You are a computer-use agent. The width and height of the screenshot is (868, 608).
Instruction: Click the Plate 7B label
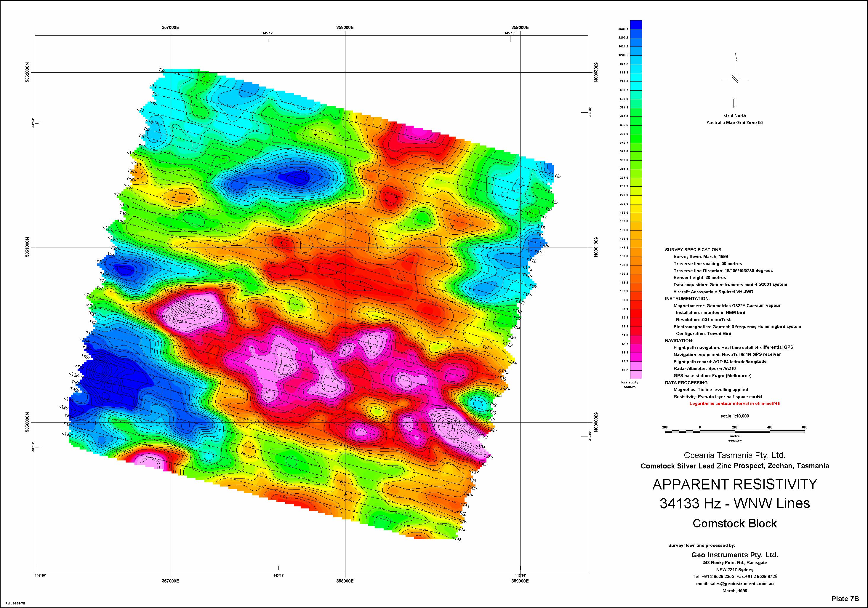(845, 599)
